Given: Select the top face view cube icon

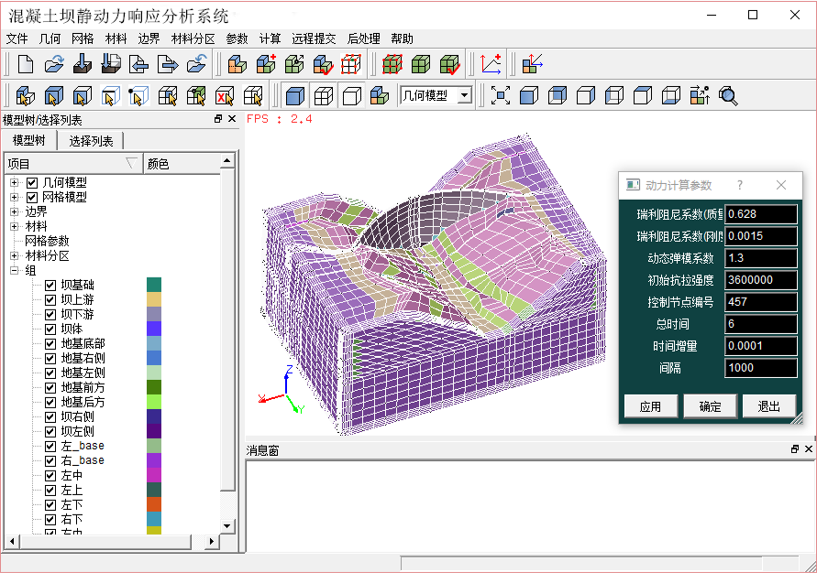Looking at the screenshot, I should pos(643,96).
